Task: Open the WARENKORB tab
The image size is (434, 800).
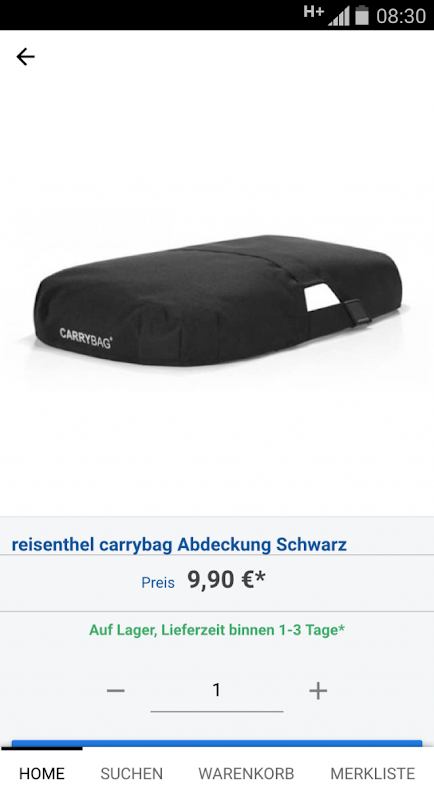Action: click(246, 773)
